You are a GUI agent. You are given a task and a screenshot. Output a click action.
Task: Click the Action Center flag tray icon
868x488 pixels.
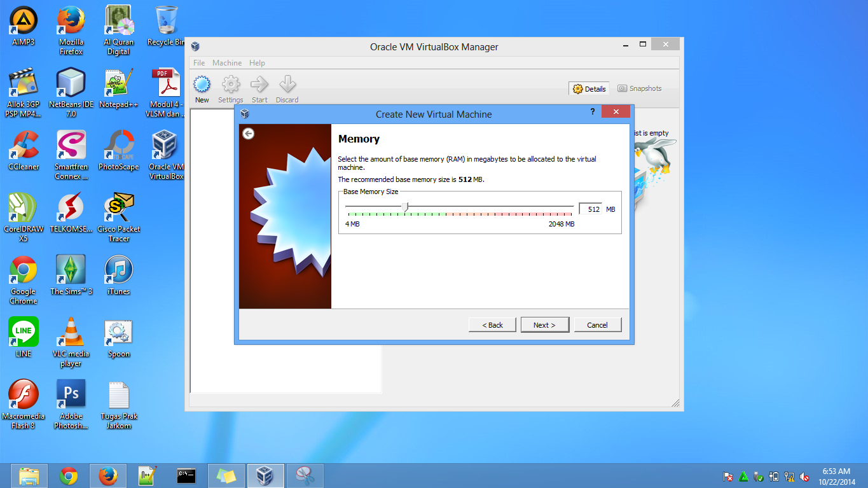(728, 476)
